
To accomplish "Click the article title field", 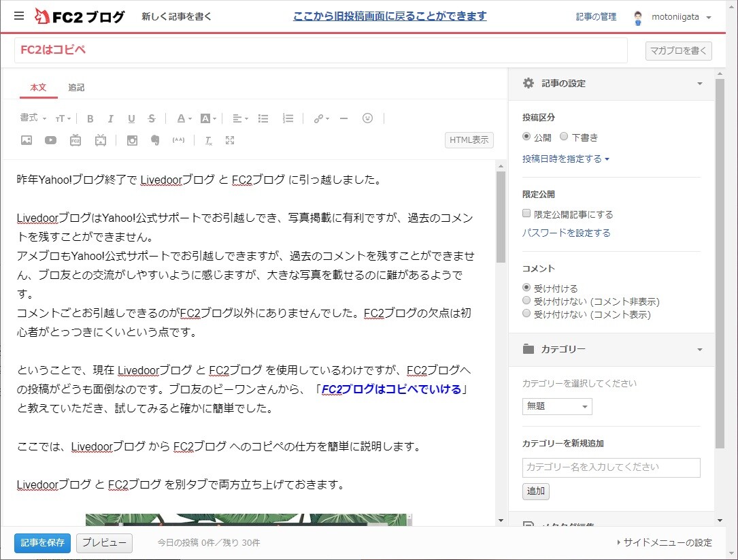I will 321,50.
